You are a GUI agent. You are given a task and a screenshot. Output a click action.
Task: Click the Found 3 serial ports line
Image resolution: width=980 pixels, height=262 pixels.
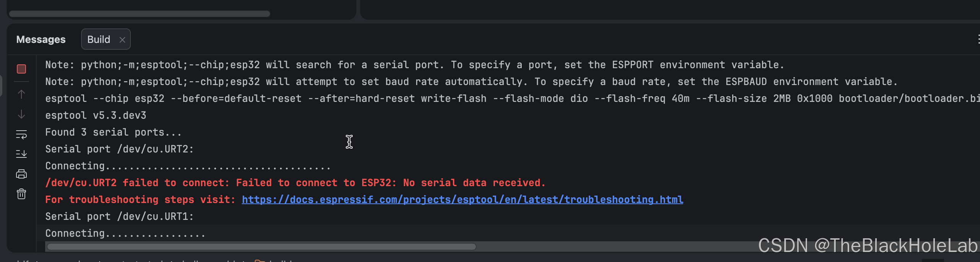113,132
